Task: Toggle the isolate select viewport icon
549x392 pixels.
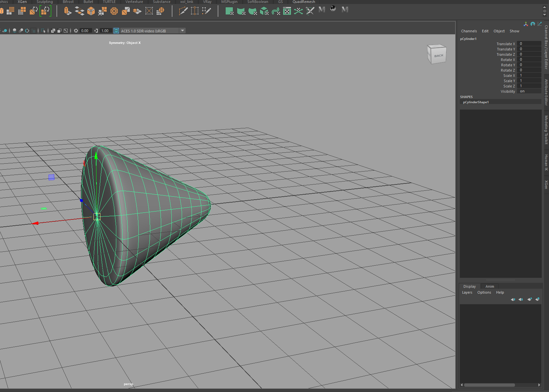Action: pos(43,31)
